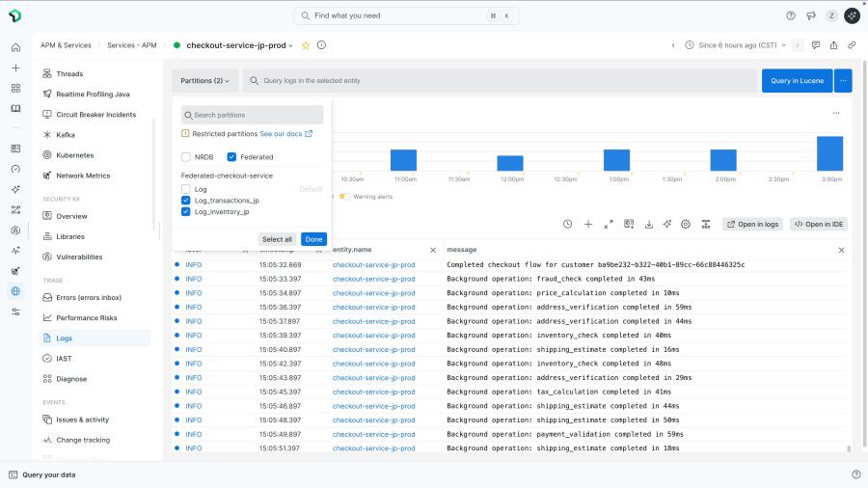Open Realtime Profiling Java
868x488 pixels.
pyautogui.click(x=93, y=95)
